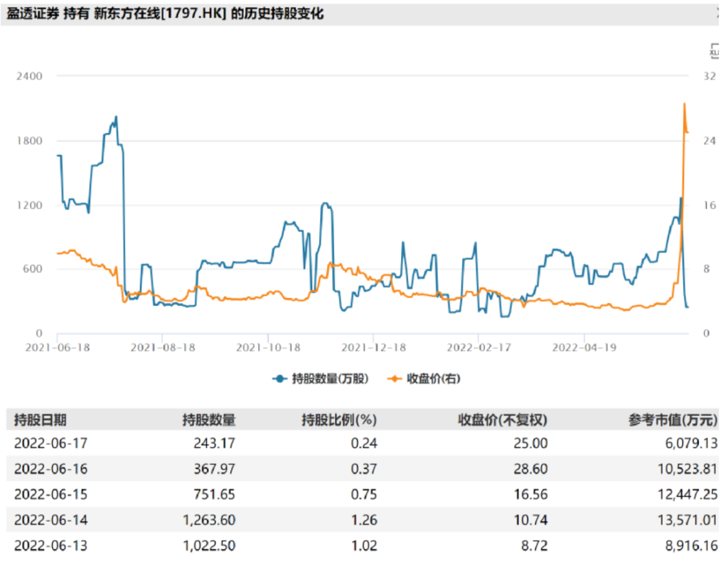Click the 2021-10-18 x-axis label

268,348
